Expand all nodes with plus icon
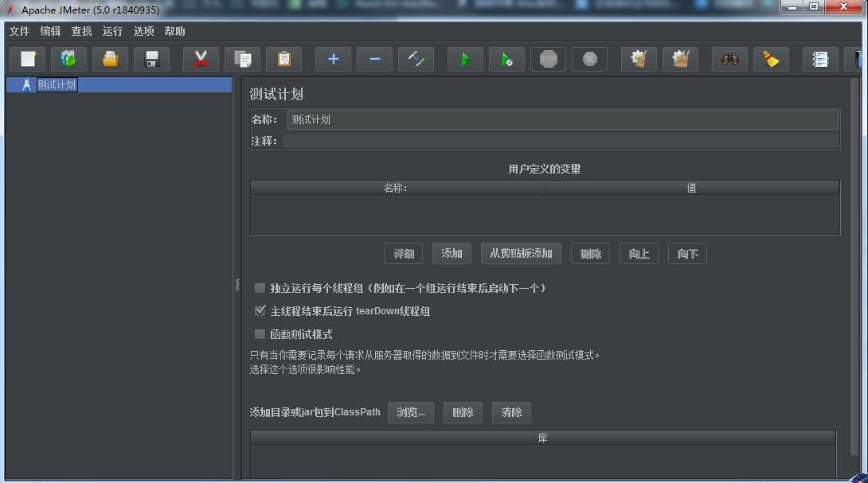The width and height of the screenshot is (868, 483). pyautogui.click(x=333, y=59)
